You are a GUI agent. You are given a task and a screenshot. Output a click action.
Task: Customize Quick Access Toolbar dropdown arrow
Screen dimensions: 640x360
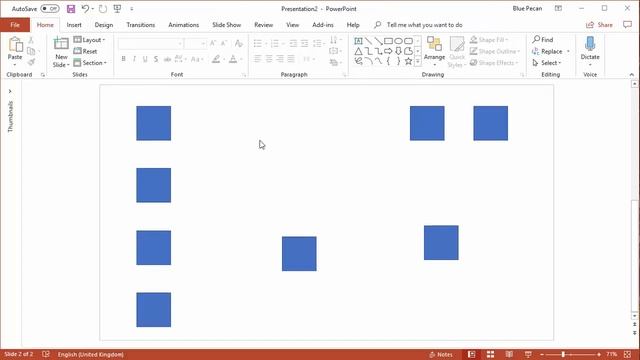[131, 9]
